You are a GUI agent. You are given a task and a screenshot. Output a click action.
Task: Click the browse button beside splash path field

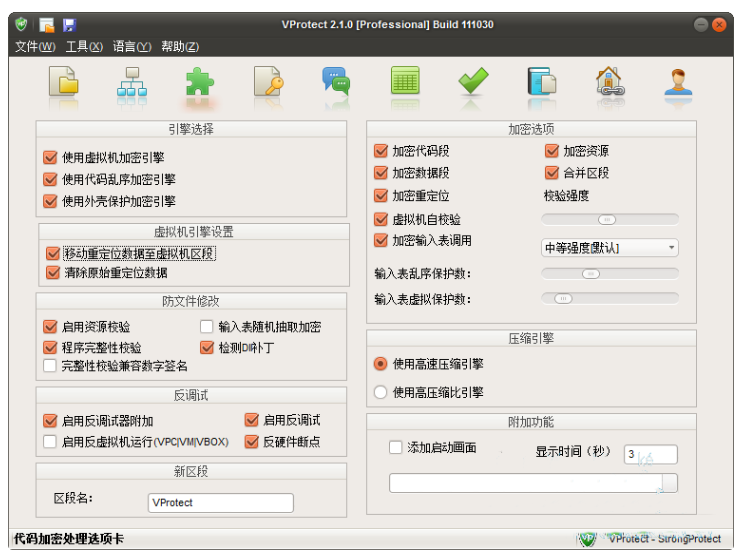tap(670, 483)
